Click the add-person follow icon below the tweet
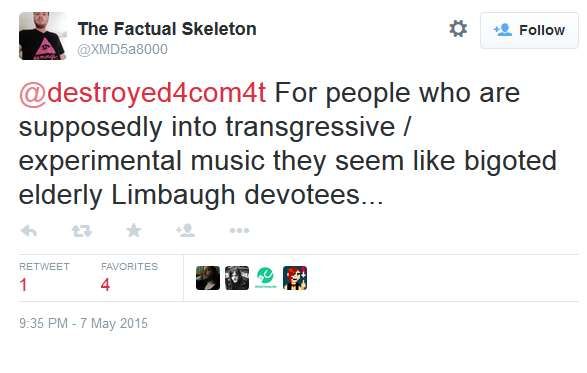The width and height of the screenshot is (587, 373). coord(186,230)
